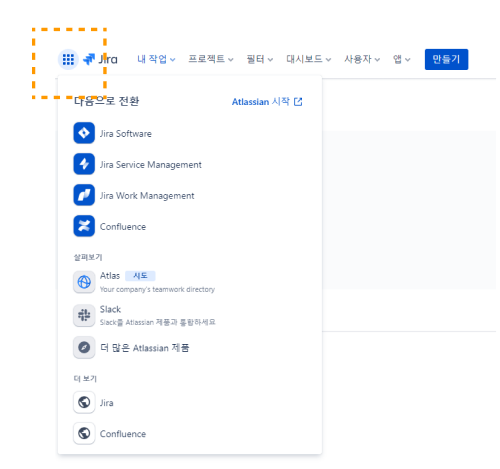
Task: Click external link icon beside Atlassian 시작
Action: 298,102
